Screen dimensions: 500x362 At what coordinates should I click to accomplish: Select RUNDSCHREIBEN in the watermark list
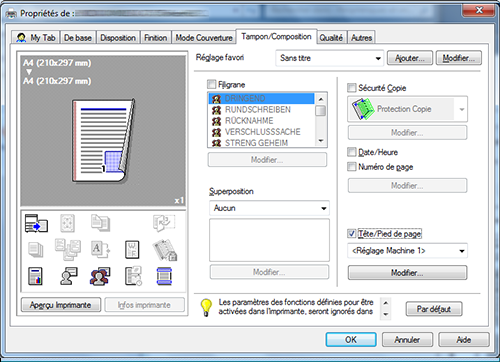[261, 109]
